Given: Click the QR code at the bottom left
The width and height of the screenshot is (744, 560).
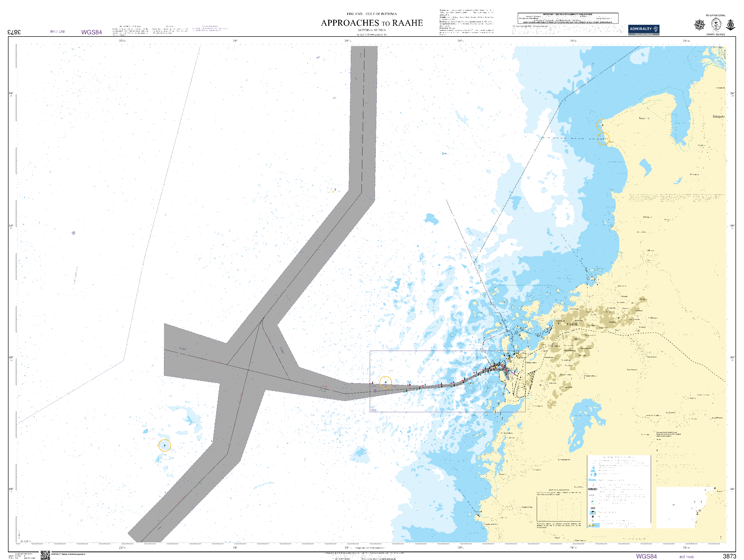Looking at the screenshot, I should tap(45, 555).
